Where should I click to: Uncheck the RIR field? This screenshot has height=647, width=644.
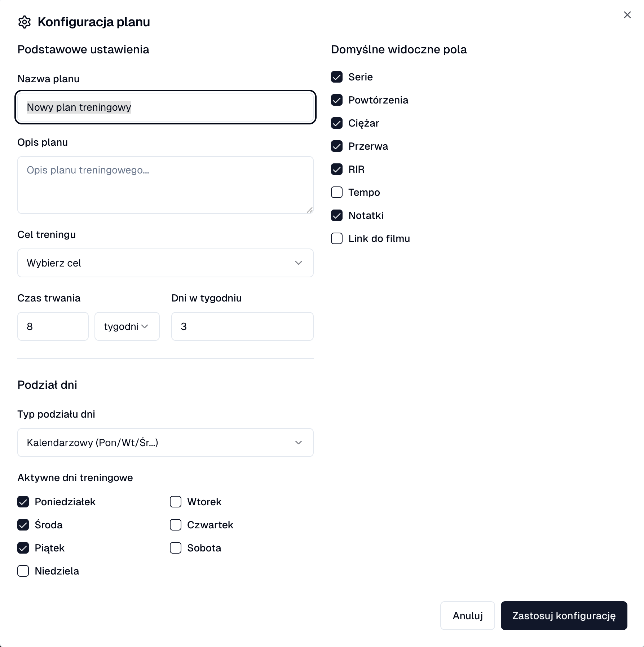[x=336, y=169]
